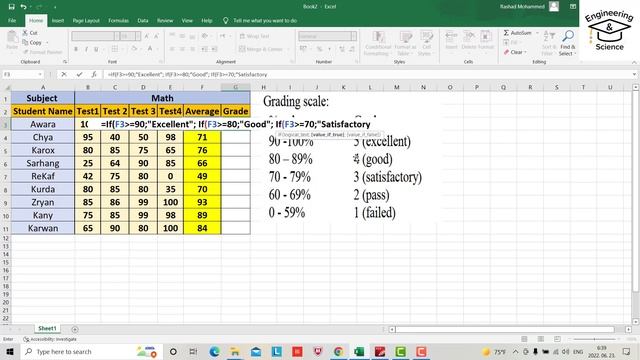
Task: Click Format as Table icon
Action: 405,37
